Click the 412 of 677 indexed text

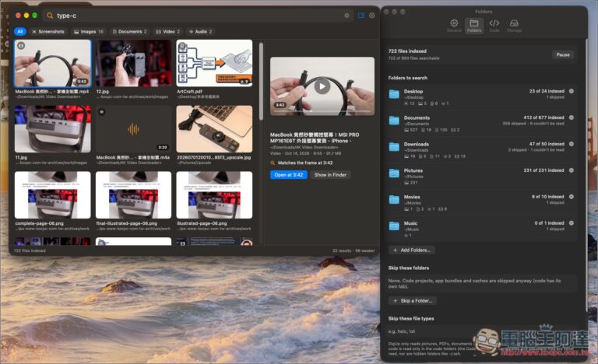(x=543, y=117)
